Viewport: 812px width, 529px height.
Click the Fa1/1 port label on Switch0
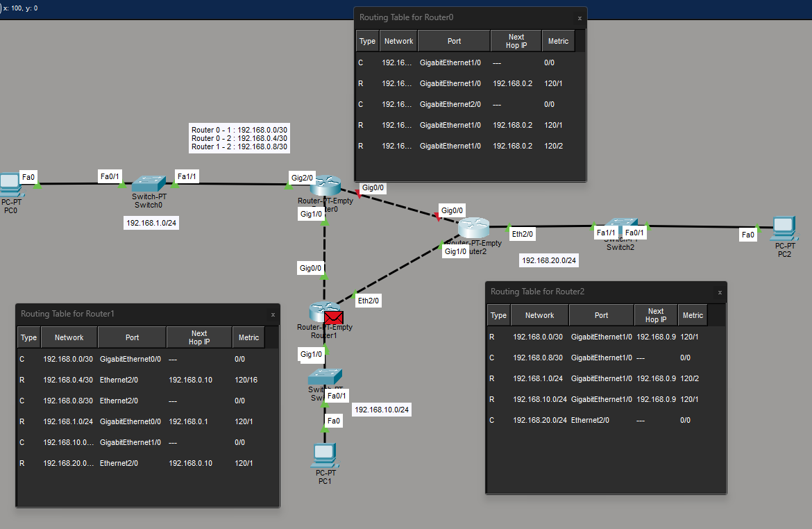click(187, 176)
